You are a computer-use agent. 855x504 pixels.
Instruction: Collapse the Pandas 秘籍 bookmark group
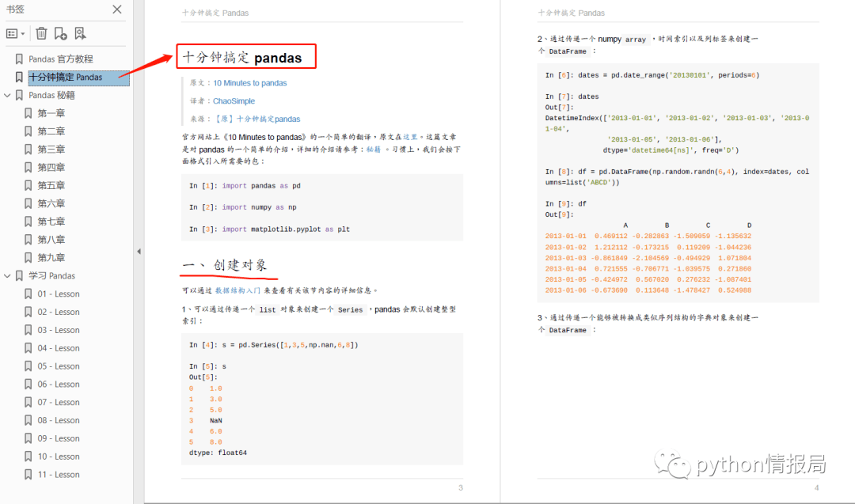click(7, 96)
